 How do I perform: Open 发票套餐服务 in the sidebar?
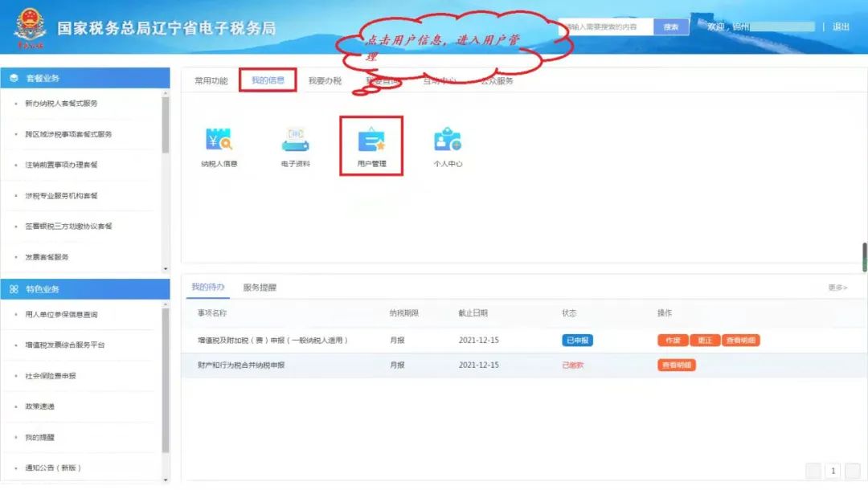point(47,257)
